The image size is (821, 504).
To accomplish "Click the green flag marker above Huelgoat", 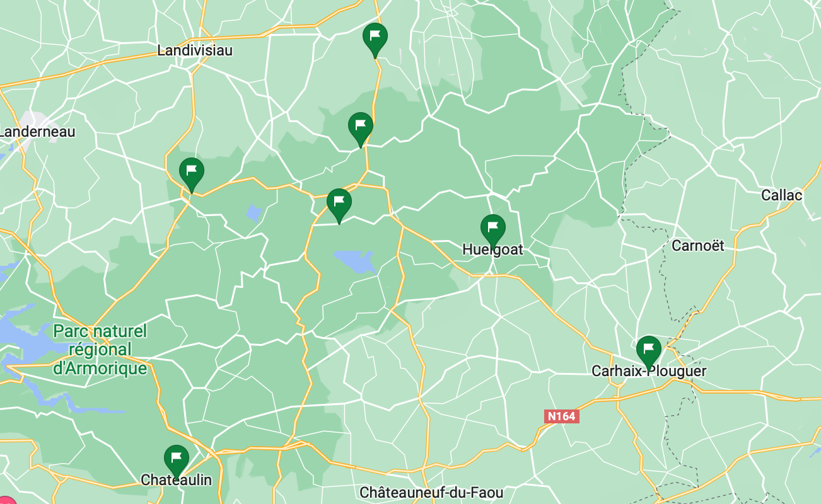I will (x=492, y=229).
